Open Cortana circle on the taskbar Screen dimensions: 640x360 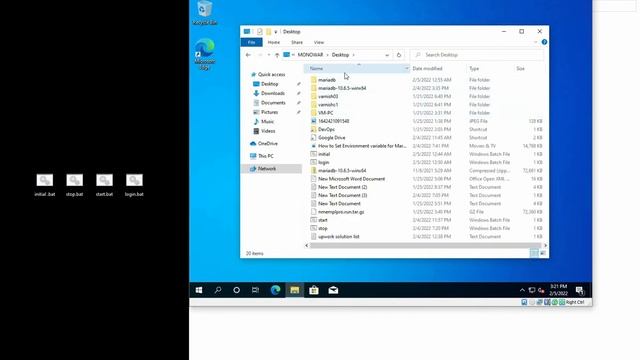(x=236, y=290)
